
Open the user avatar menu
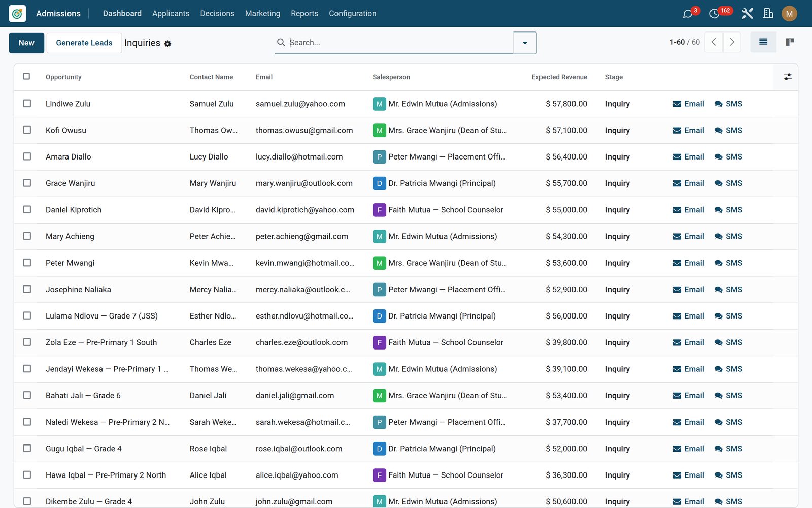[x=789, y=14]
